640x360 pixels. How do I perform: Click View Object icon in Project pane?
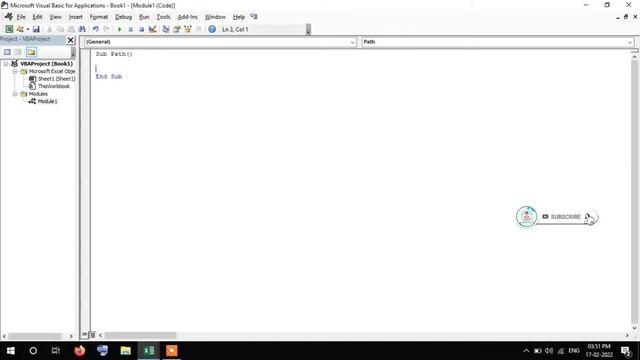(18, 52)
